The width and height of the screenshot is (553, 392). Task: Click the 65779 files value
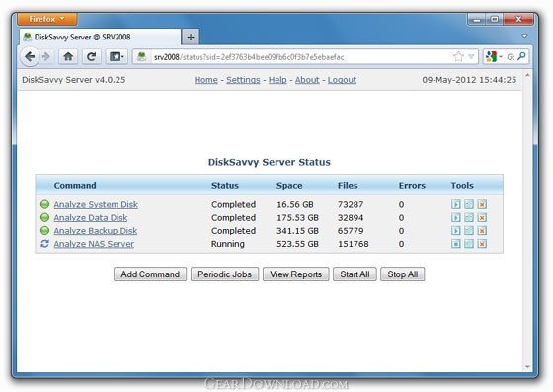pos(351,231)
